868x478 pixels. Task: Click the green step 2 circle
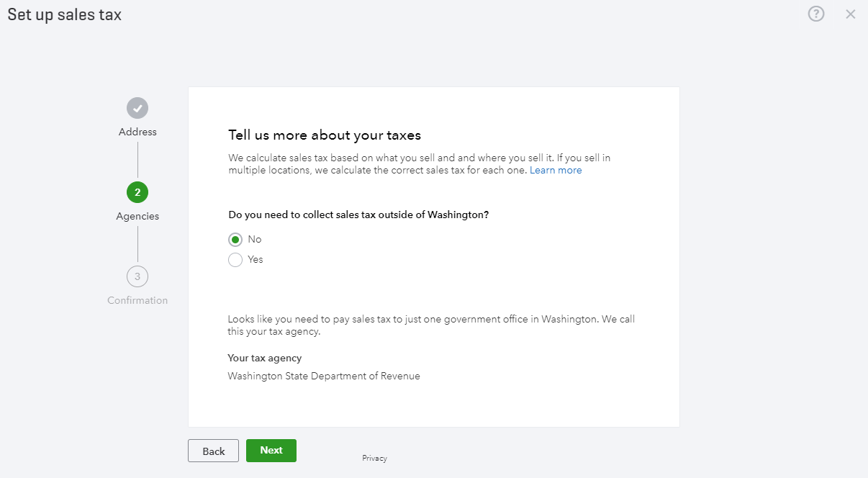(x=137, y=192)
